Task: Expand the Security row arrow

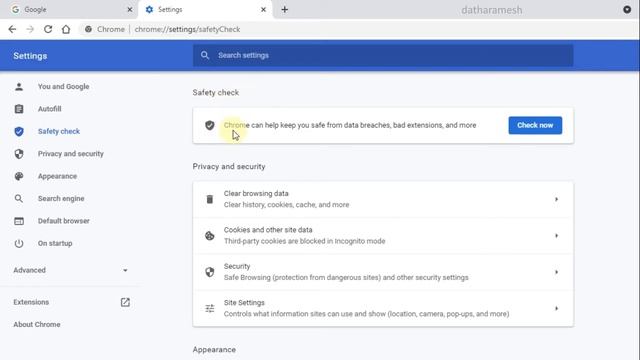Action: (556, 272)
